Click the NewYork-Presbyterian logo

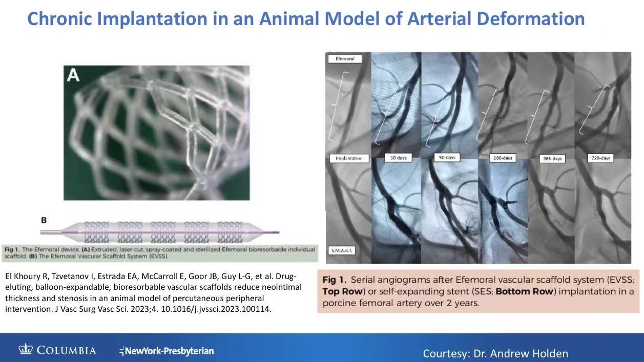[x=167, y=351]
